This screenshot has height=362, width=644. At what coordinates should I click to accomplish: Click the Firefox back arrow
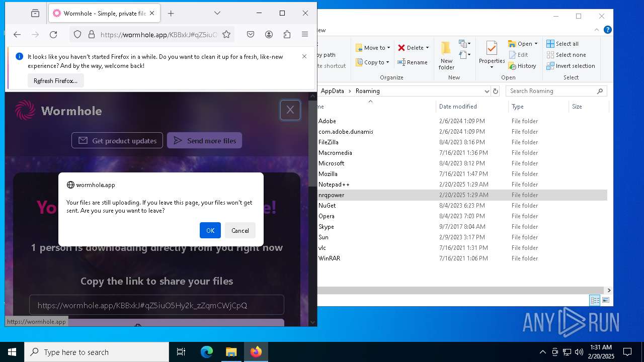[17, 34]
